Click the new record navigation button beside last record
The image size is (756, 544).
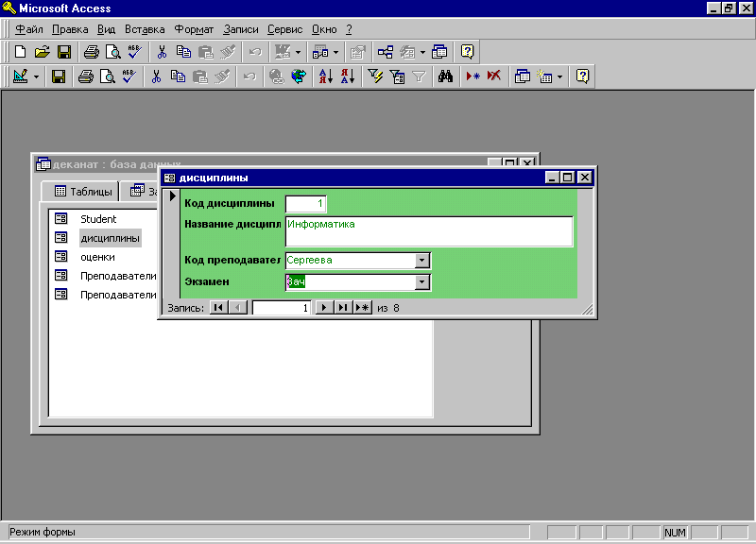362,307
